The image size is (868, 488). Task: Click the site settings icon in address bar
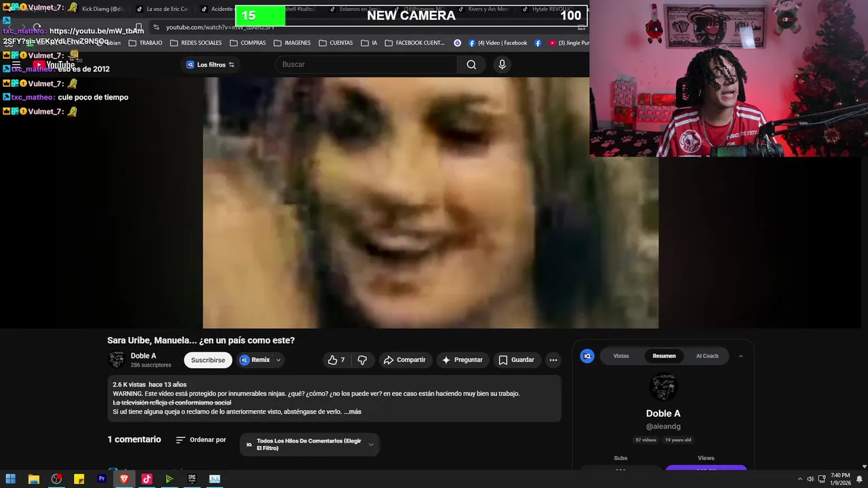point(157,27)
